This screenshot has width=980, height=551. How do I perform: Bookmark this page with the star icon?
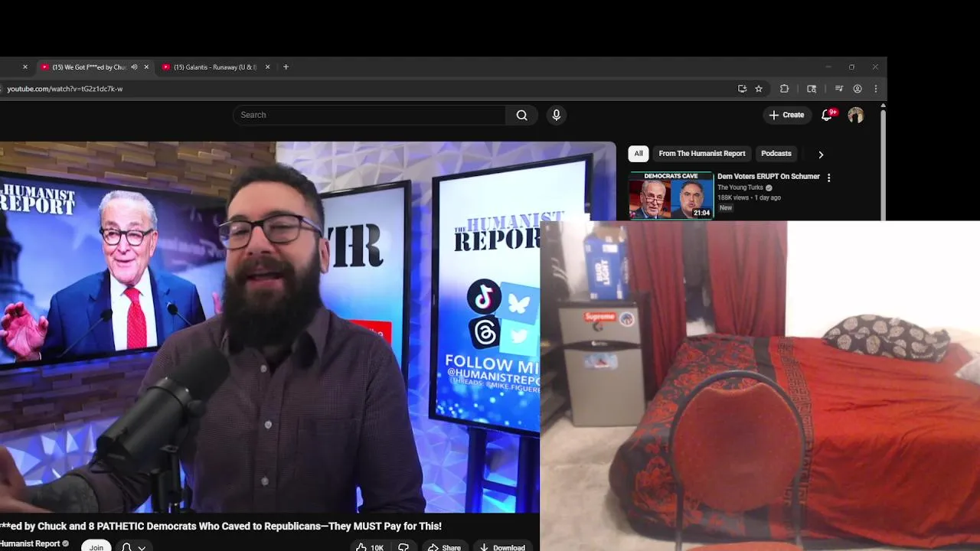pyautogui.click(x=759, y=89)
